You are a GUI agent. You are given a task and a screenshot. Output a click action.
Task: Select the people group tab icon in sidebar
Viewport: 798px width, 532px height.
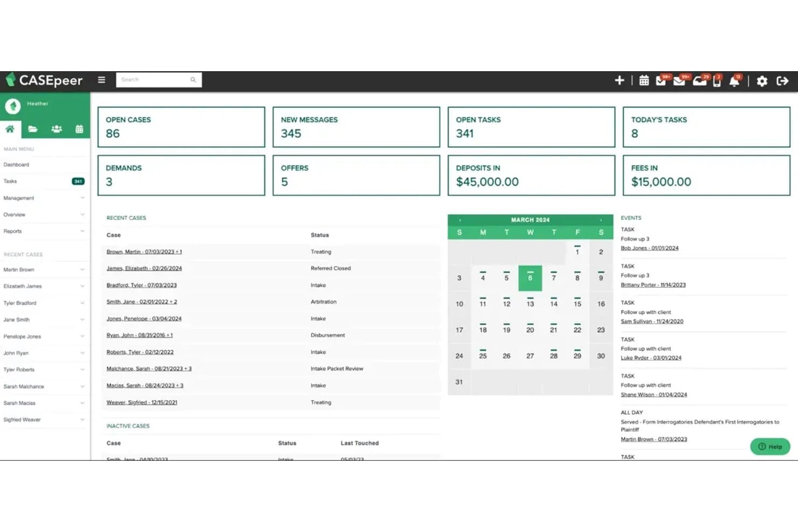(x=57, y=129)
